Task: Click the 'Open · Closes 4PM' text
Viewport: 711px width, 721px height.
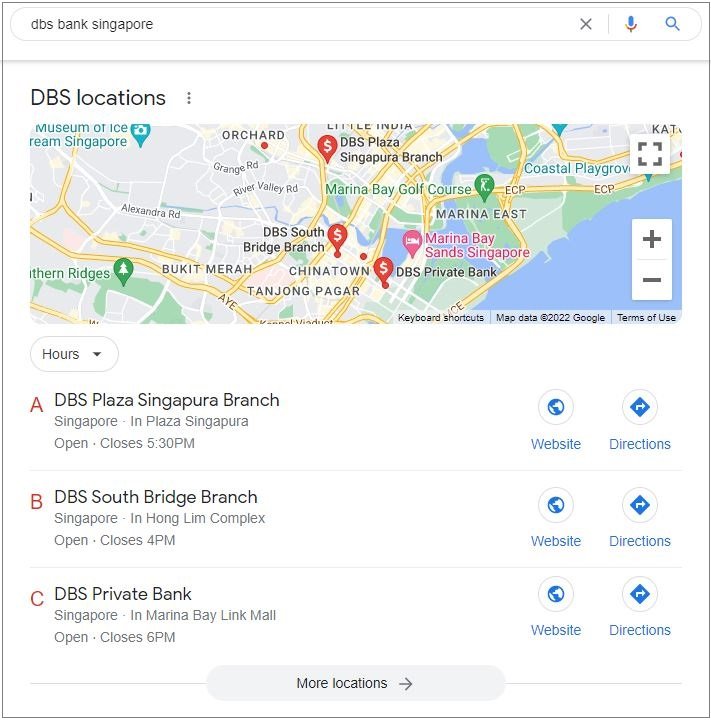Action: 115,540
